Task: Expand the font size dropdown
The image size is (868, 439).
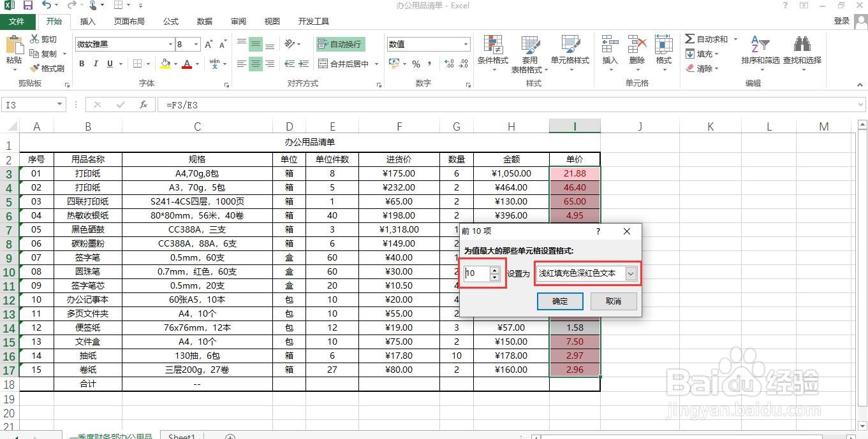Action: 197,44
